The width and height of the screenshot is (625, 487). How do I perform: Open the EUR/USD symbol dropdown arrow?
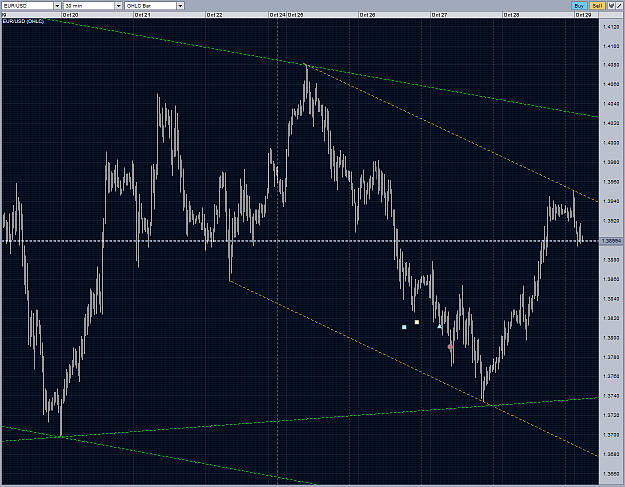click(x=57, y=6)
